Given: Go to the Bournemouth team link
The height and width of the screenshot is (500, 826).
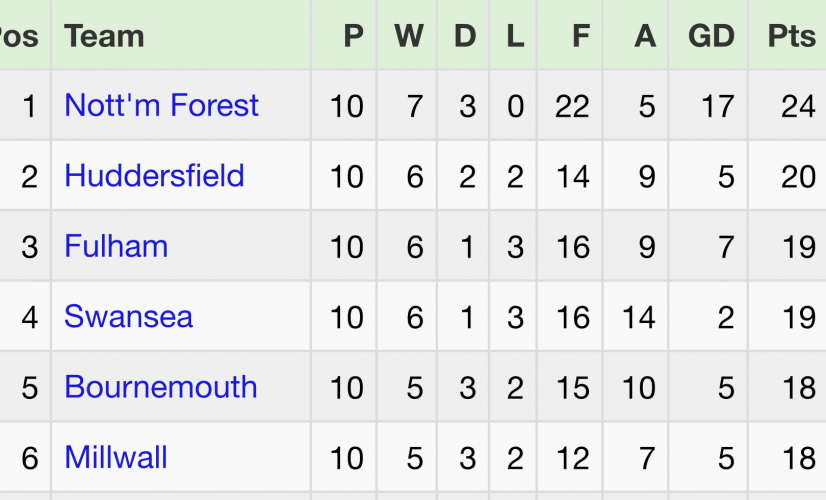Looking at the screenshot, I should (x=160, y=387).
